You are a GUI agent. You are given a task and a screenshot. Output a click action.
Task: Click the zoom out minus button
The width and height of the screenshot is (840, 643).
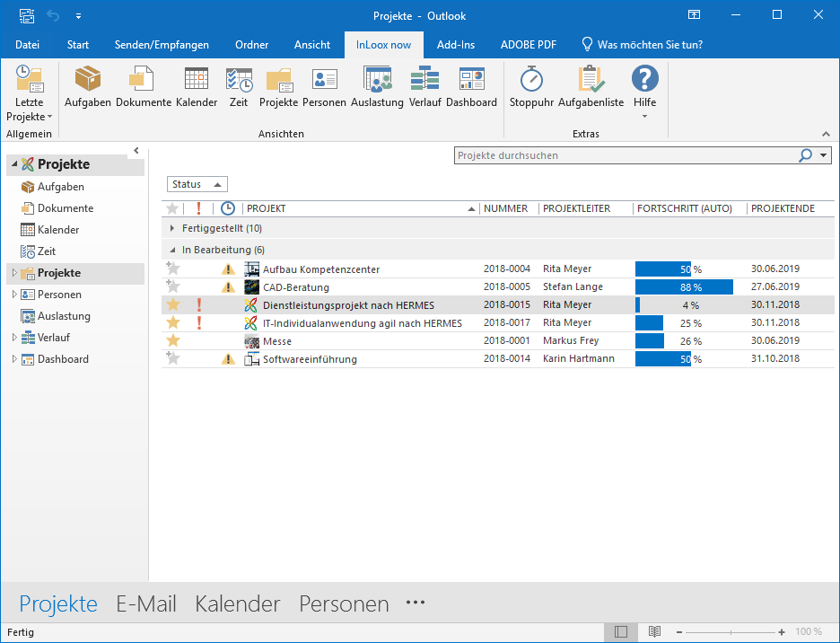click(678, 632)
